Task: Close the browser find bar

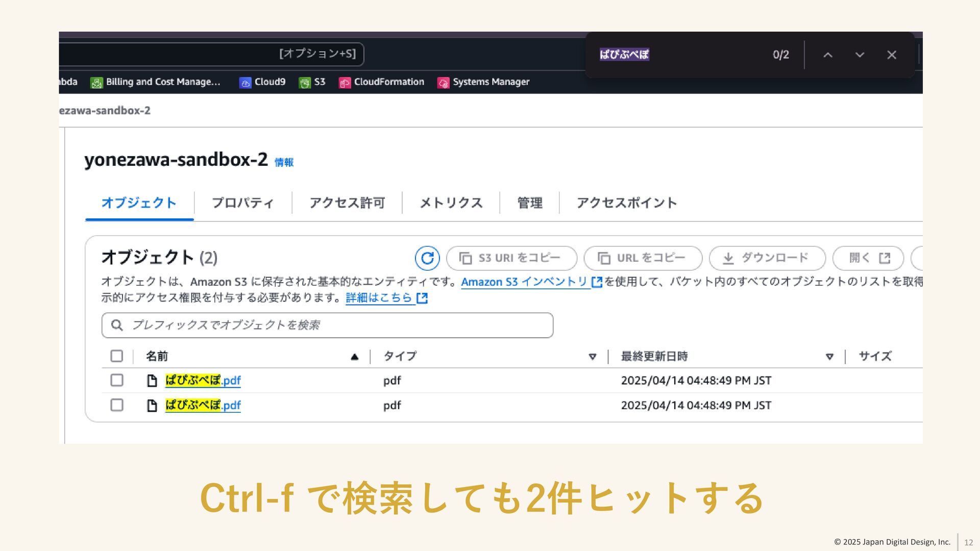Action: tap(891, 55)
